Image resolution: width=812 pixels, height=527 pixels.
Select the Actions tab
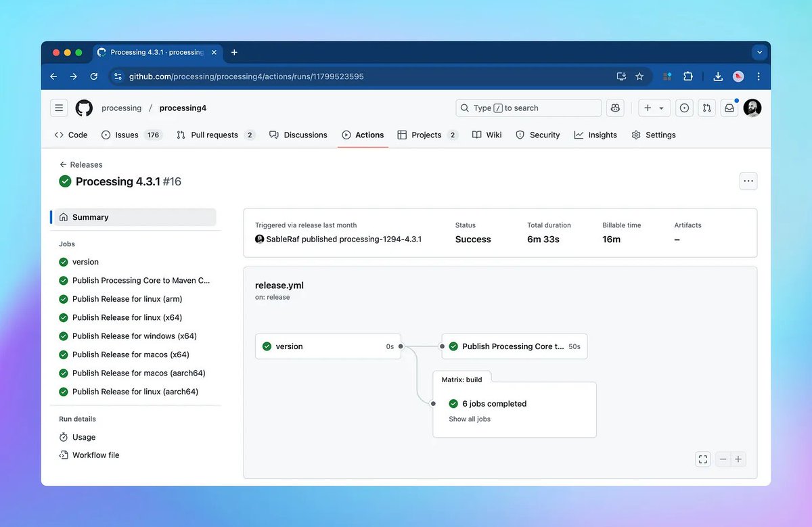tap(363, 135)
